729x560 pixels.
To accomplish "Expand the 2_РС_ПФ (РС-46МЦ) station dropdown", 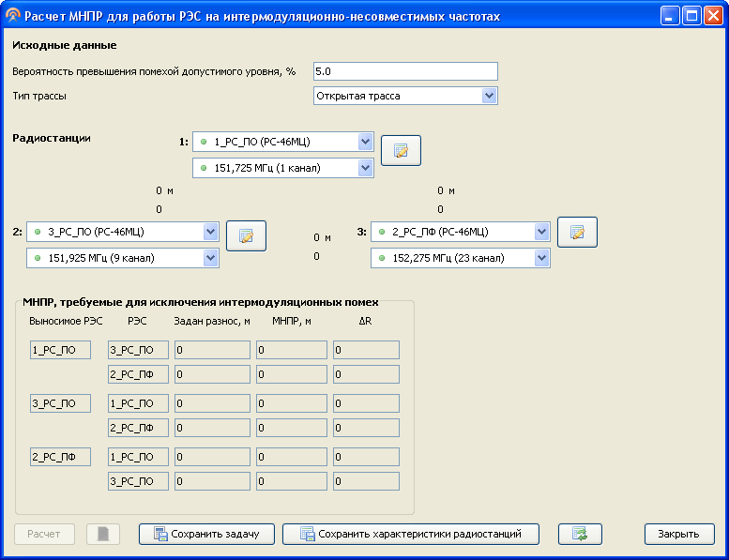I will pyautogui.click(x=541, y=232).
